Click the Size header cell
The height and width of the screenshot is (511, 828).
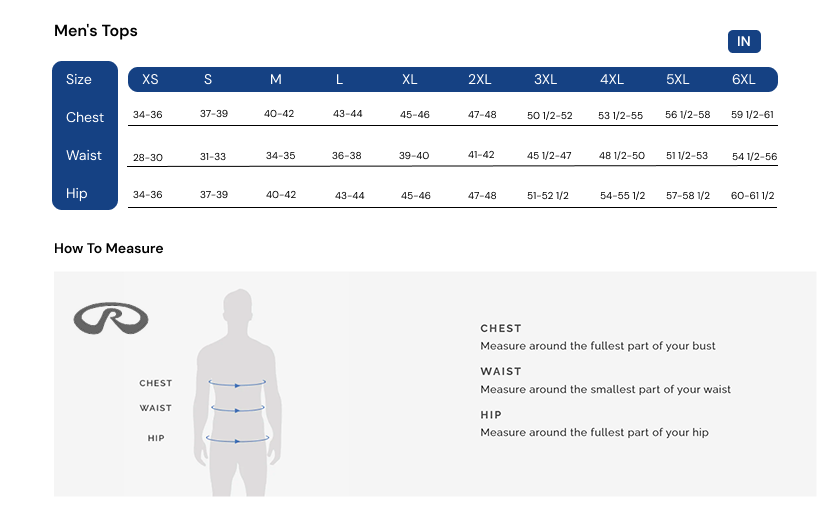(x=79, y=79)
